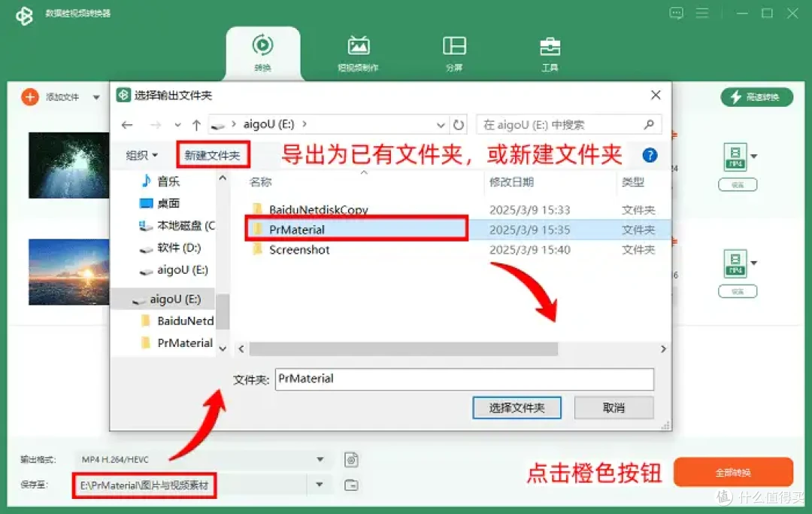Screen dimensions: 812x514
Task: Click the green high-speed conversion button
Action: (x=756, y=97)
